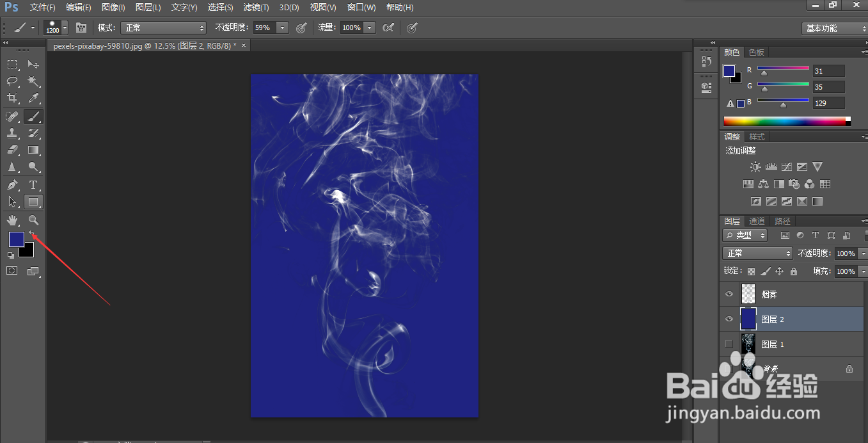
Task: Lock all layer attributes
Action: [794, 271]
